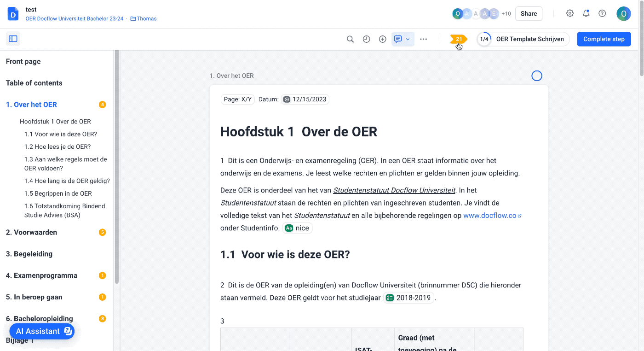Image resolution: width=644 pixels, height=351 pixels.
Task: Open the OER Docflow Universiteit Bachelor 23-24 breadcrumb
Action: (75, 19)
